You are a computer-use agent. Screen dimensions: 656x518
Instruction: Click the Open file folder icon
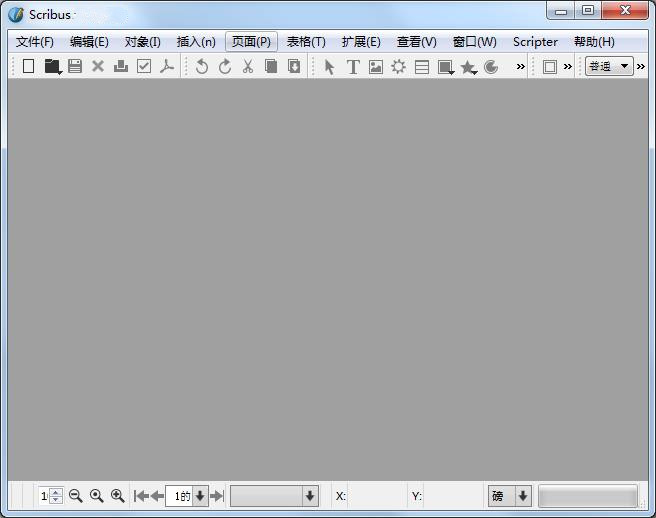[x=52, y=67]
